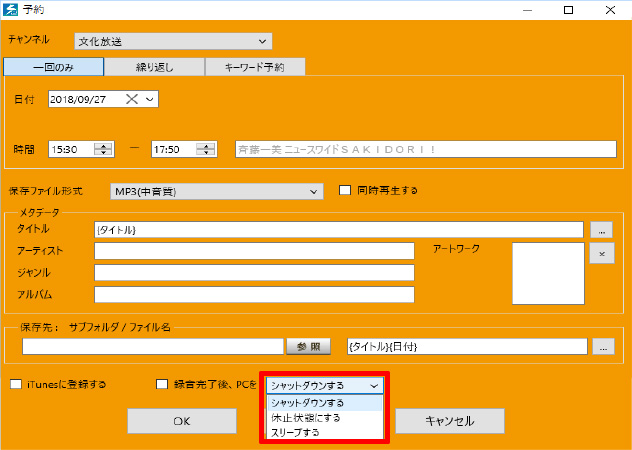632x450 pixels.
Task: Click the タイトル metadata field
Action: click(x=339, y=230)
